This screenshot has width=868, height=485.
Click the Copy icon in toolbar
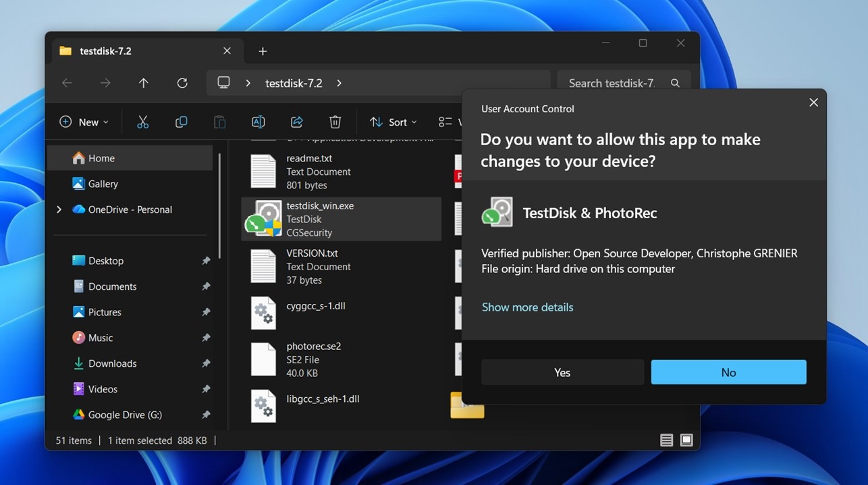181,122
